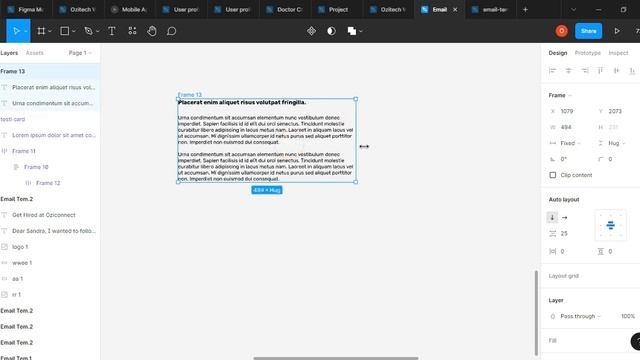This screenshot has height=360, width=640.
Task: Click the Align left icon
Action: tap(553, 71)
